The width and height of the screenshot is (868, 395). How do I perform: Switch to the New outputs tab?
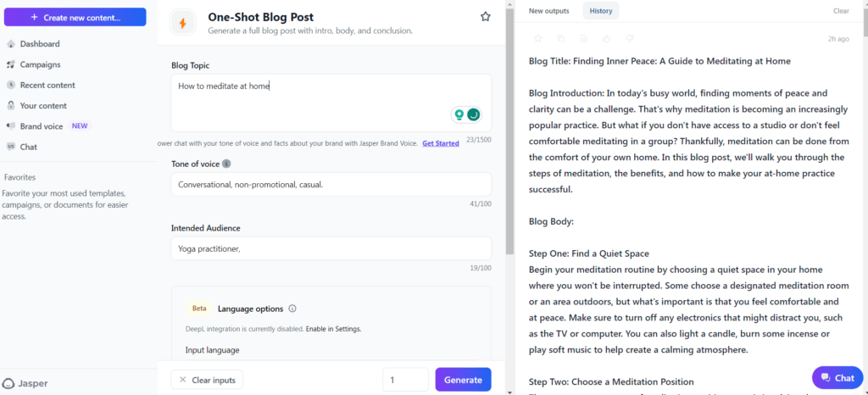tap(548, 10)
